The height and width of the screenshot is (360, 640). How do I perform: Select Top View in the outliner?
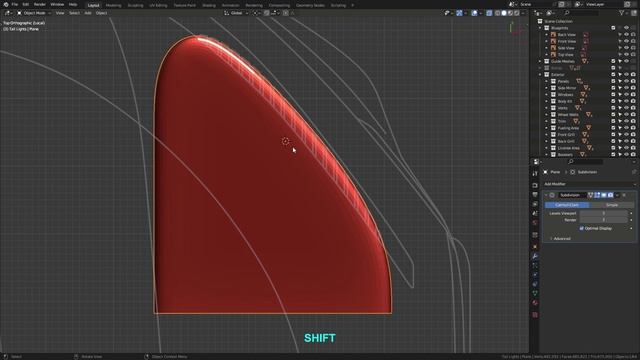coord(565,55)
